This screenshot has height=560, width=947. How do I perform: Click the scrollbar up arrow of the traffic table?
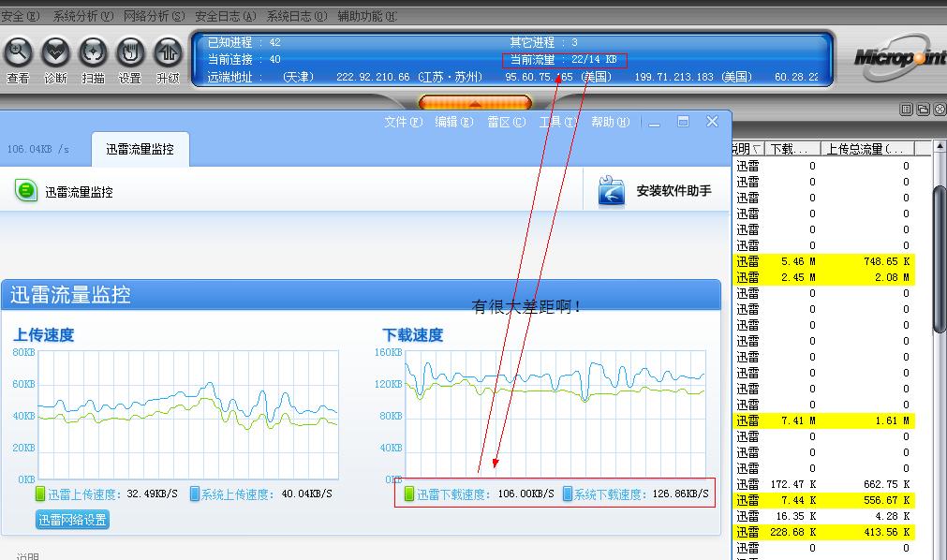(x=940, y=147)
